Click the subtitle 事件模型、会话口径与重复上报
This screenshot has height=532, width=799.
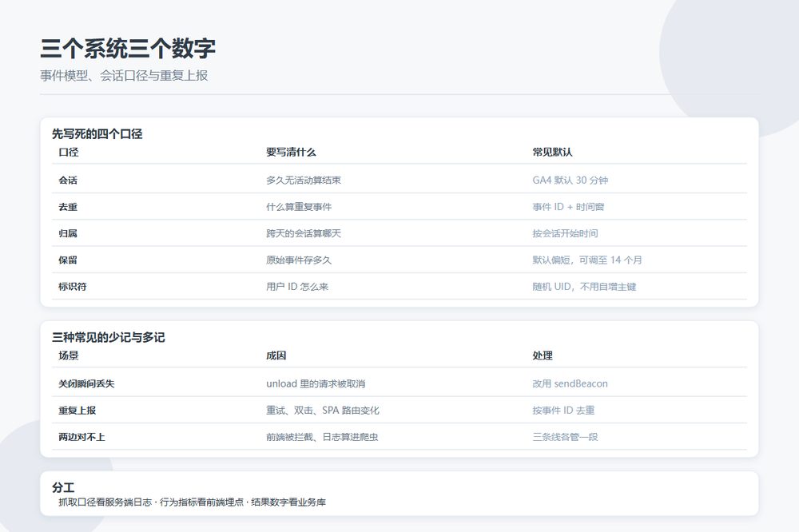(124, 75)
